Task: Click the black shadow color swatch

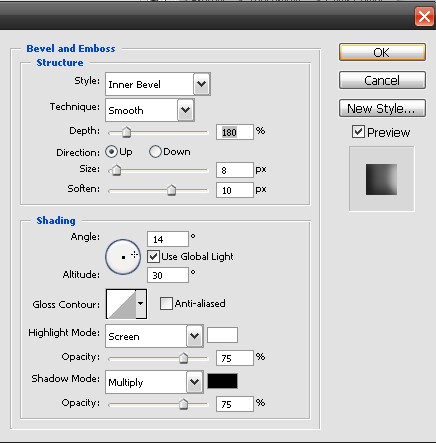Action: 222,381
